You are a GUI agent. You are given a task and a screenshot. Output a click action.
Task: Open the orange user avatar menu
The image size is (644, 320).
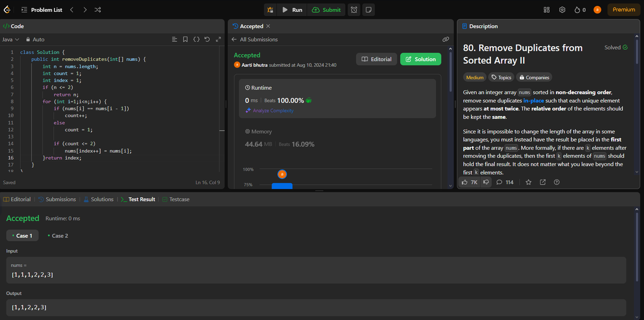(x=597, y=10)
